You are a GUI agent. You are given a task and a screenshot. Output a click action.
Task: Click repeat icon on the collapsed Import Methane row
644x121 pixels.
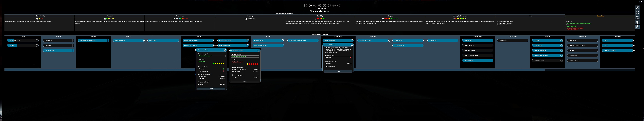pos(352,40)
